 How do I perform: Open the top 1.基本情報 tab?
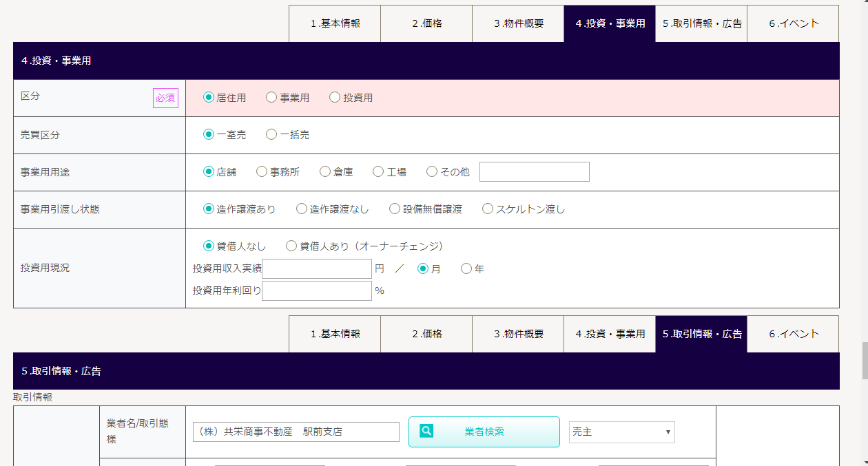(x=334, y=23)
